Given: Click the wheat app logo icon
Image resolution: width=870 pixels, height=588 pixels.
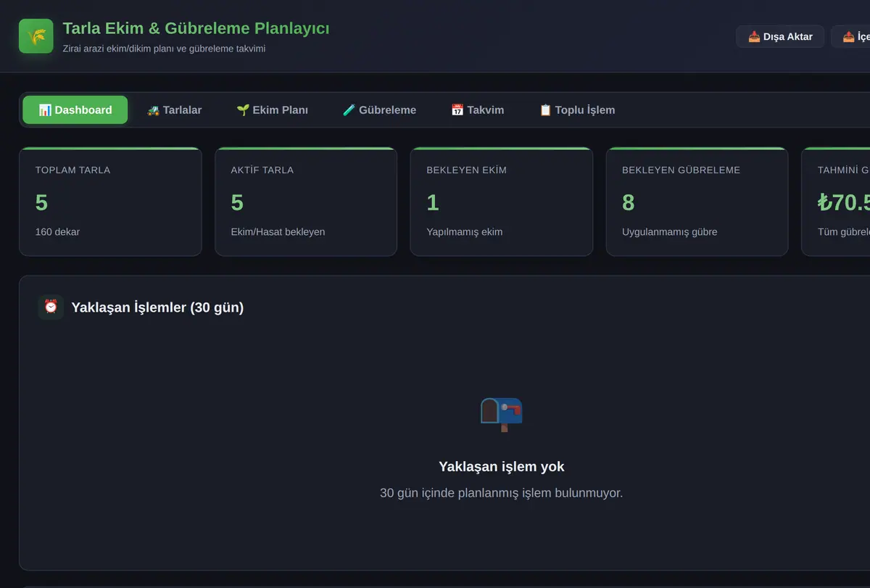Looking at the screenshot, I should pos(36,36).
